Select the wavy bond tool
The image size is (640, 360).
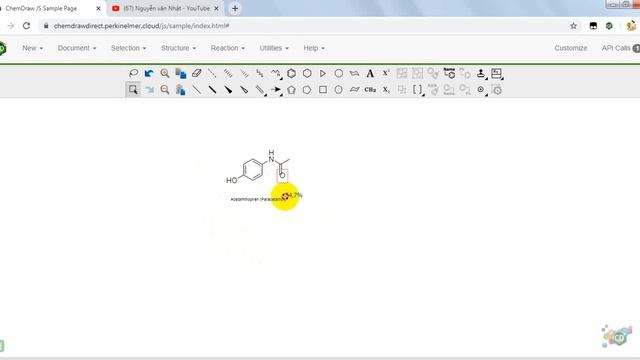click(x=260, y=73)
